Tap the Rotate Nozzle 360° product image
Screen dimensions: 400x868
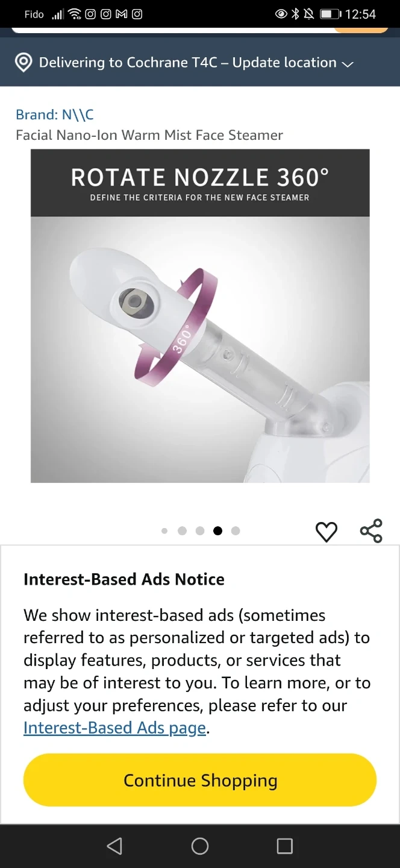click(200, 316)
